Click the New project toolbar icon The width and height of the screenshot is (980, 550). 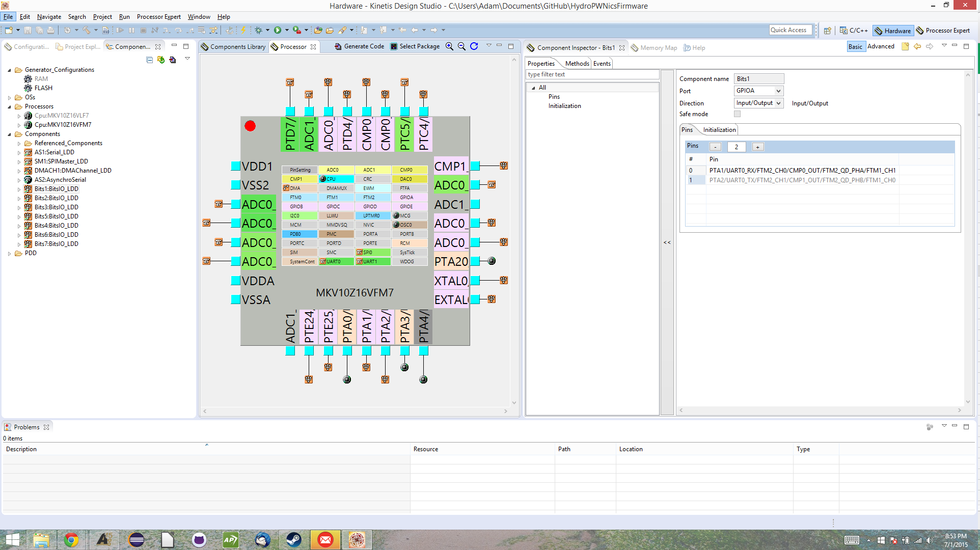pos(9,31)
